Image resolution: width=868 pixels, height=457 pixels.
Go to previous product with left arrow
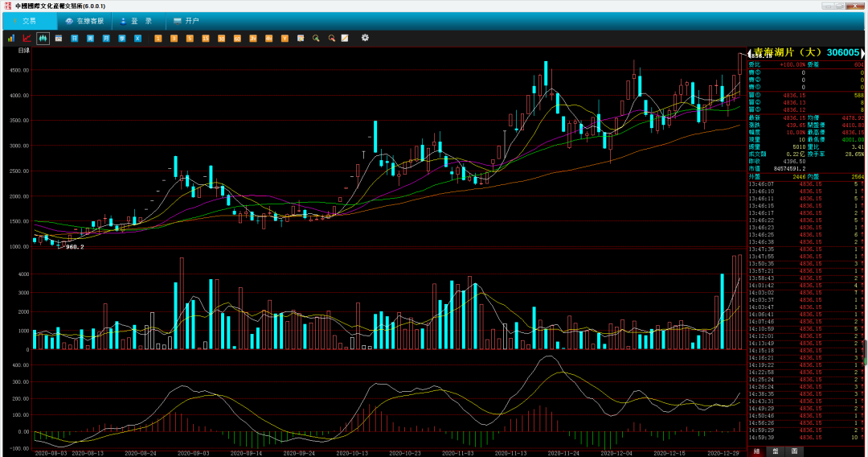pyautogui.click(x=750, y=53)
